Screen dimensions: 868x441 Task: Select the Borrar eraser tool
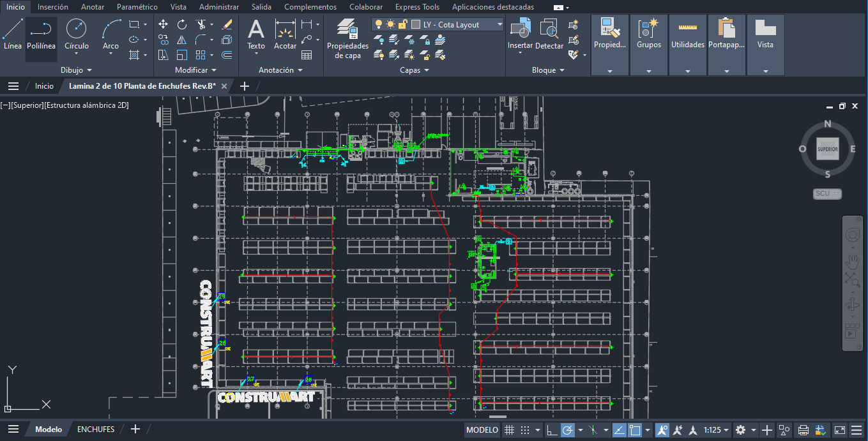tap(227, 24)
